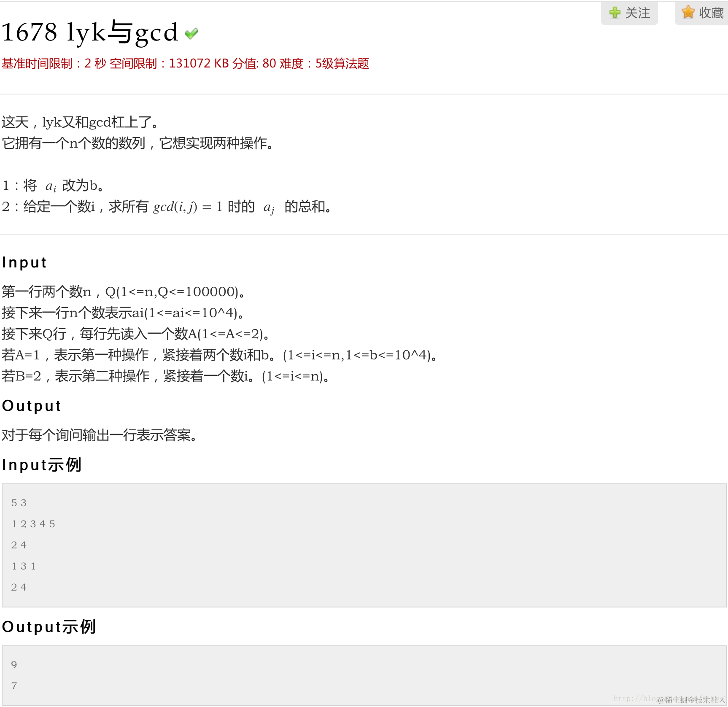
Task: Click the line '接下来一行n个数表示ai'
Action: tap(123, 313)
